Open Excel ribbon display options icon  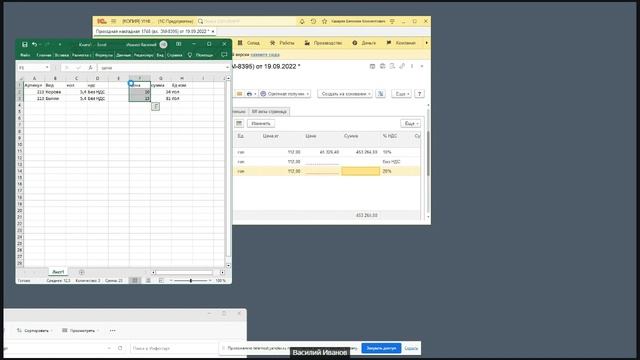pyautogui.click(x=178, y=44)
